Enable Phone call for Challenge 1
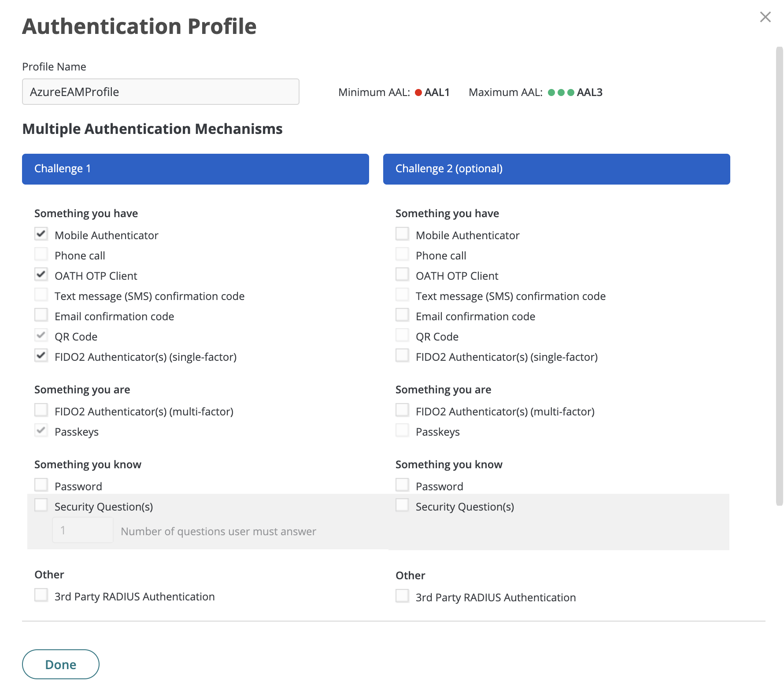Viewport: 784px width, 696px height. click(41, 254)
